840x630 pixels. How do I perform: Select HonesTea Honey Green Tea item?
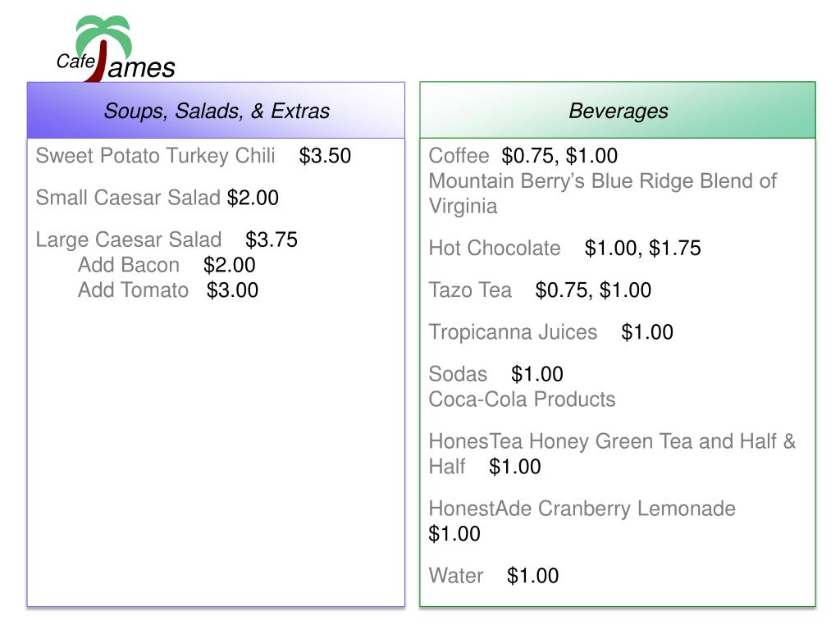pyautogui.click(x=612, y=454)
